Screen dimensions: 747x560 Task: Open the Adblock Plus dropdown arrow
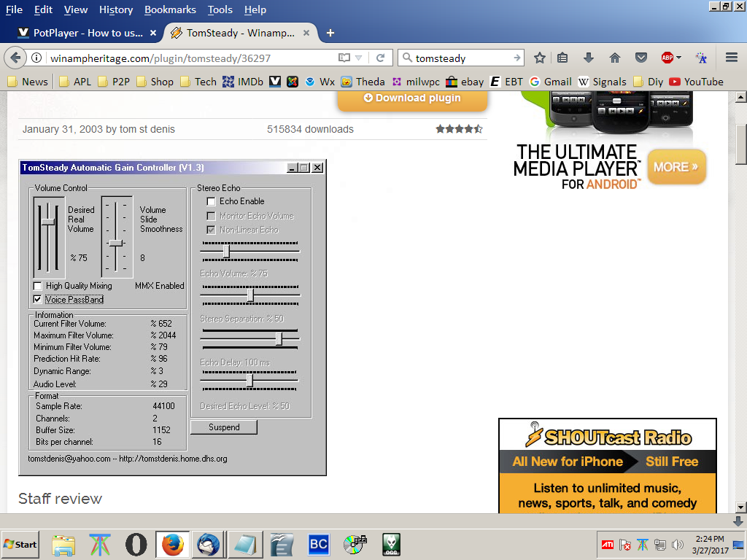tap(678, 58)
